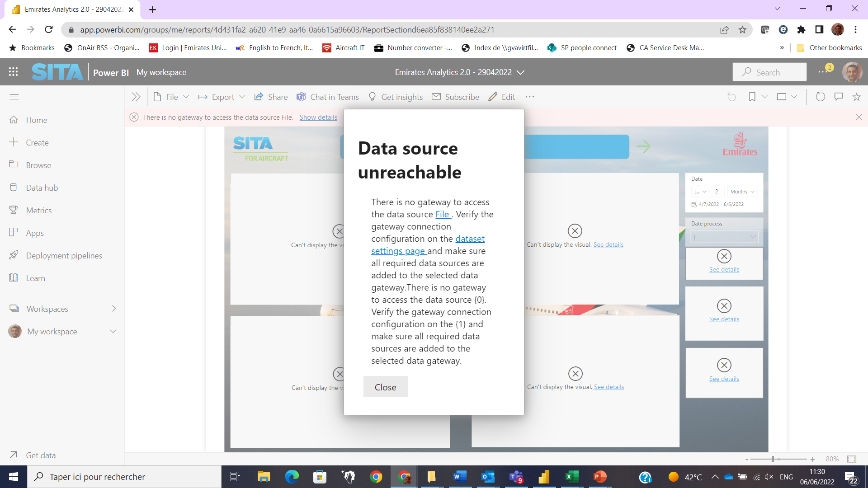868x488 pixels.
Task: Click the reset to default undo icon
Action: pyautogui.click(x=731, y=97)
